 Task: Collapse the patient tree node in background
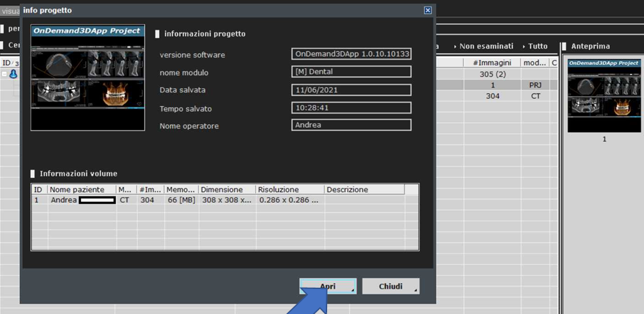coord(4,74)
